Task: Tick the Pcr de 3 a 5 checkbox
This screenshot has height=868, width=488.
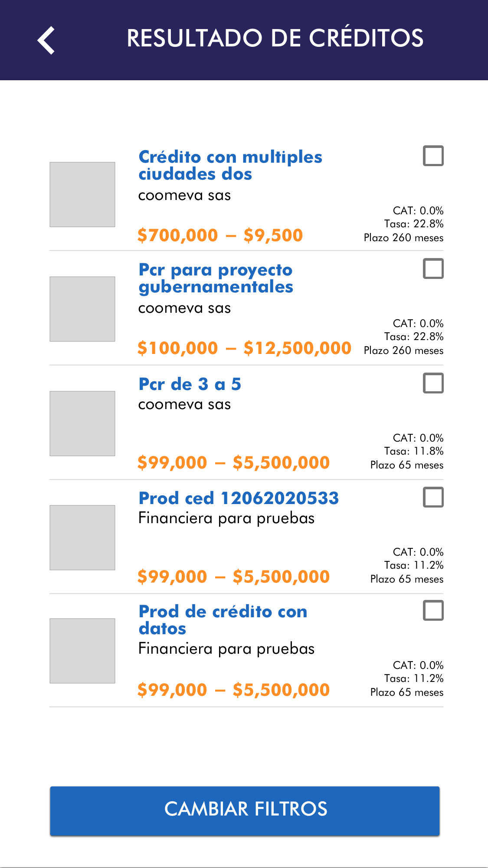Action: (433, 383)
